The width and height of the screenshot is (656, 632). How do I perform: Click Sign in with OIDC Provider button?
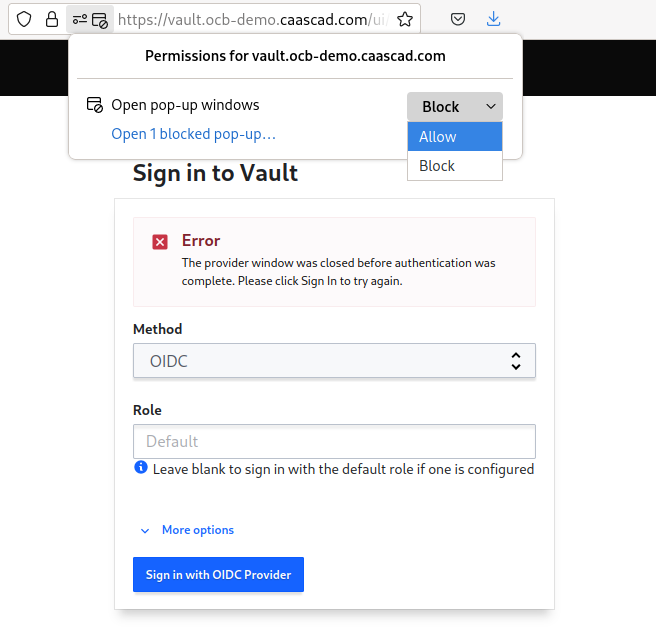coord(218,575)
